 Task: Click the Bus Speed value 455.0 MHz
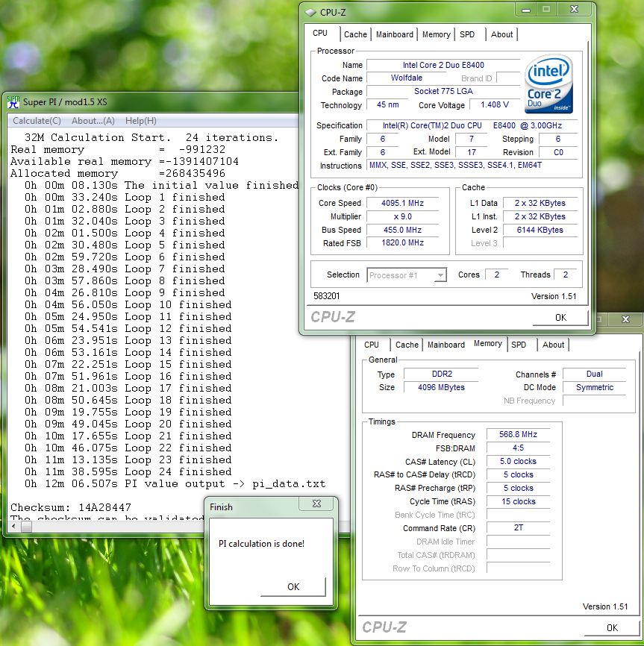click(x=402, y=230)
